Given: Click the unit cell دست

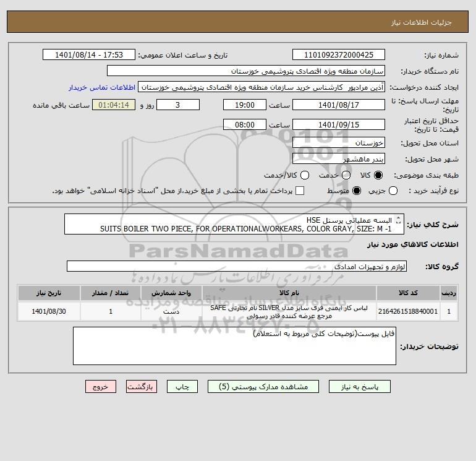Looking at the screenshot, I should pos(171,311).
